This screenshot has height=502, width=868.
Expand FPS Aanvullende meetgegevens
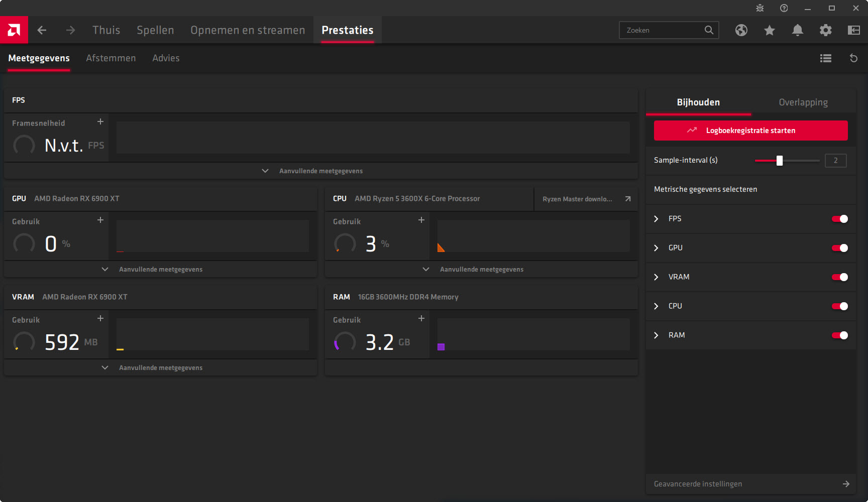[321, 171]
